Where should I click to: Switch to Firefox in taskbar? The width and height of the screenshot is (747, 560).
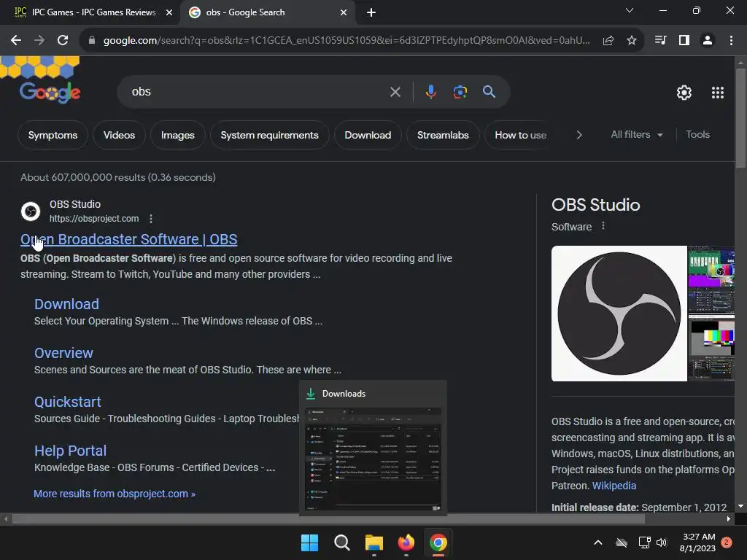[x=406, y=542]
